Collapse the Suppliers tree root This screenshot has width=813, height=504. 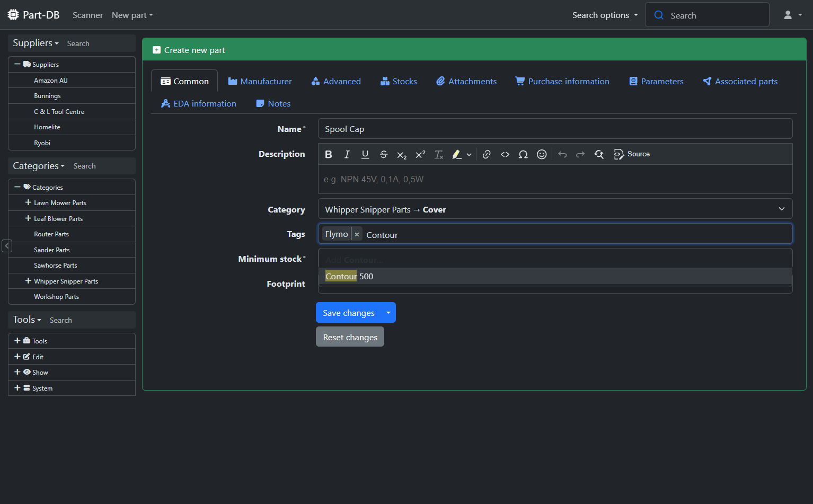(x=17, y=64)
